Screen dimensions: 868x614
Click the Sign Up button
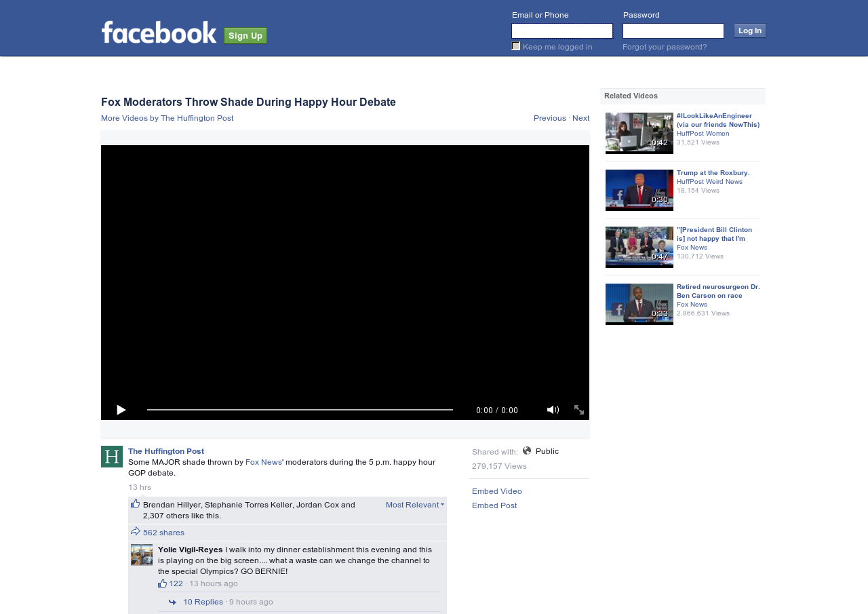245,35
